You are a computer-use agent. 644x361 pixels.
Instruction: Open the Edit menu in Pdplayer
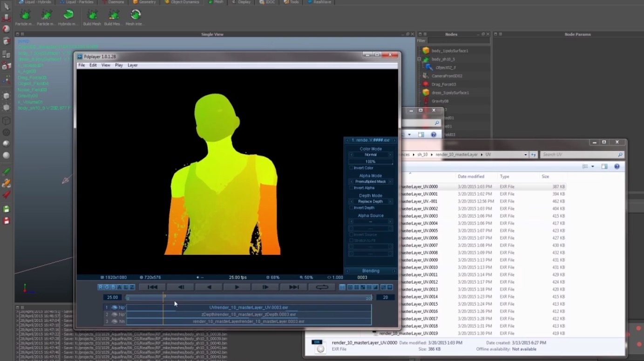93,65
